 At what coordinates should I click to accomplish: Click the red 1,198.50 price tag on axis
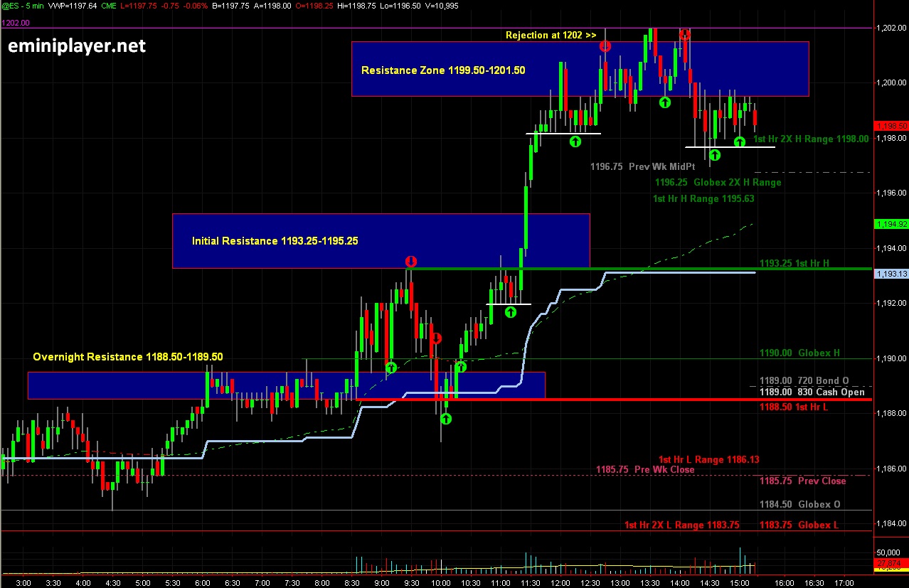(891, 125)
